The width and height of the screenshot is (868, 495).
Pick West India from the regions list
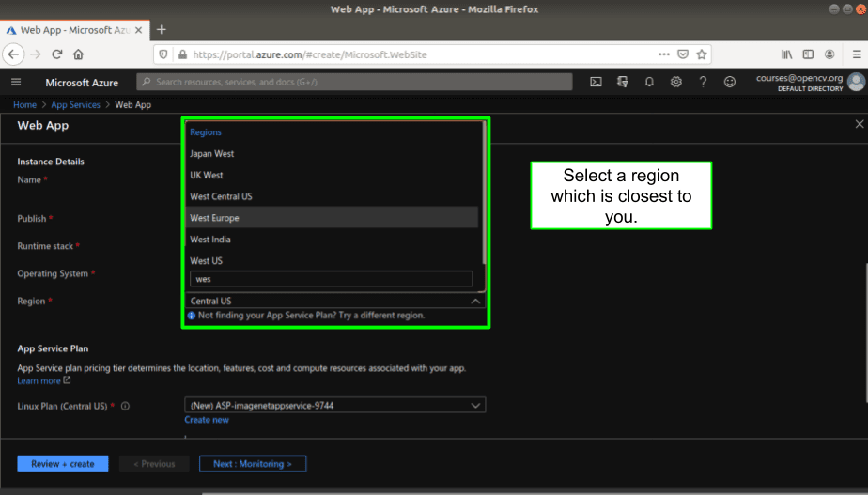click(x=333, y=240)
